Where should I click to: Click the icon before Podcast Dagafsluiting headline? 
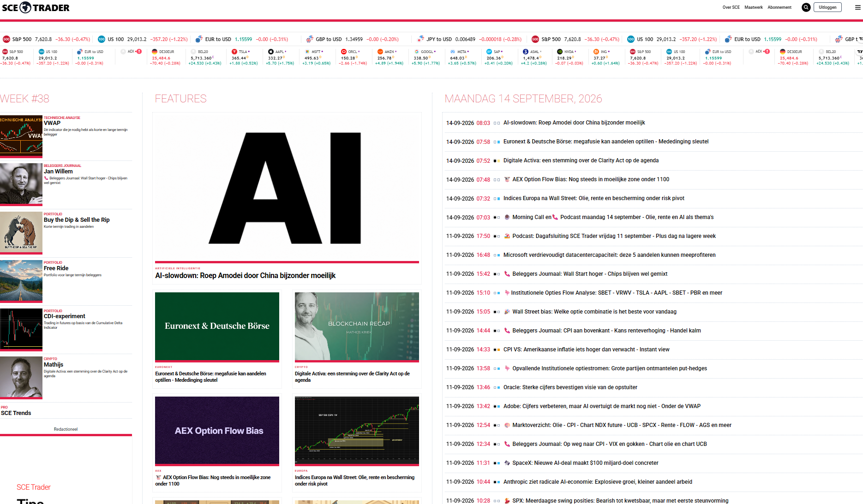click(x=507, y=236)
